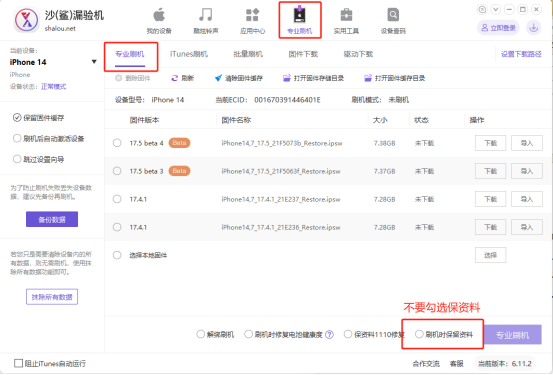Download 17.5 beta 3 firmware
The image size is (553, 375).
click(x=491, y=171)
